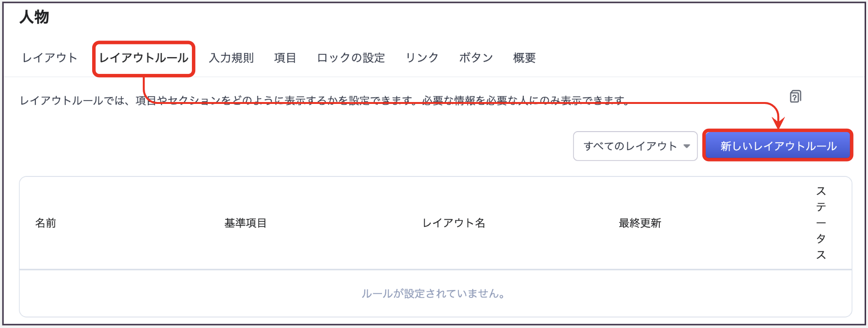
Task: Click the レイアウトルール description text
Action: pos(325,101)
